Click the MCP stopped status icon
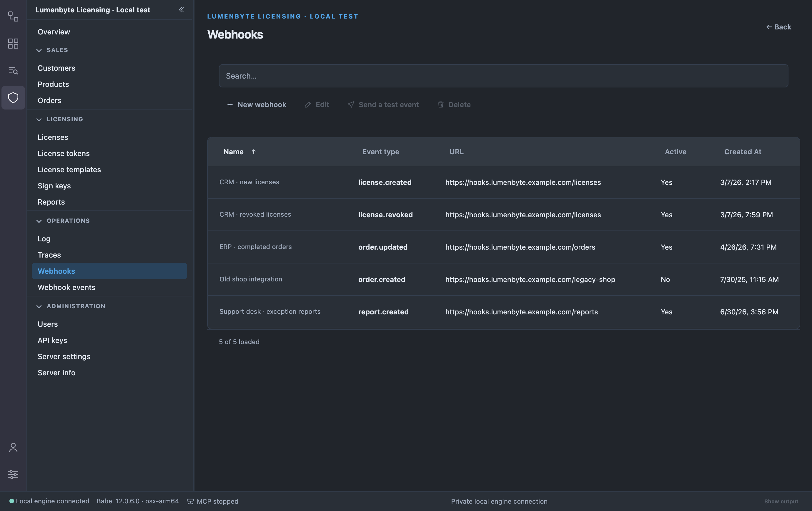This screenshot has width=812, height=511. (x=190, y=501)
